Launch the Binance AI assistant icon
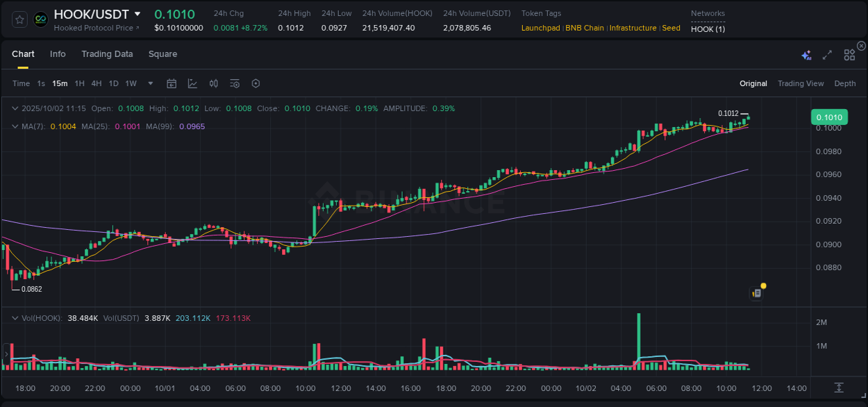 pyautogui.click(x=806, y=54)
